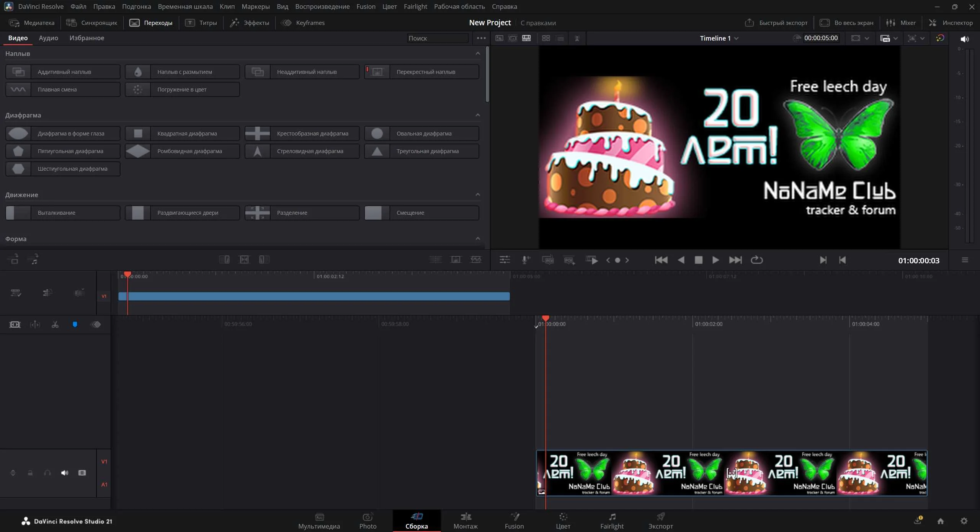
Task: Select the Аддитивный наплыв transition
Action: (63, 72)
